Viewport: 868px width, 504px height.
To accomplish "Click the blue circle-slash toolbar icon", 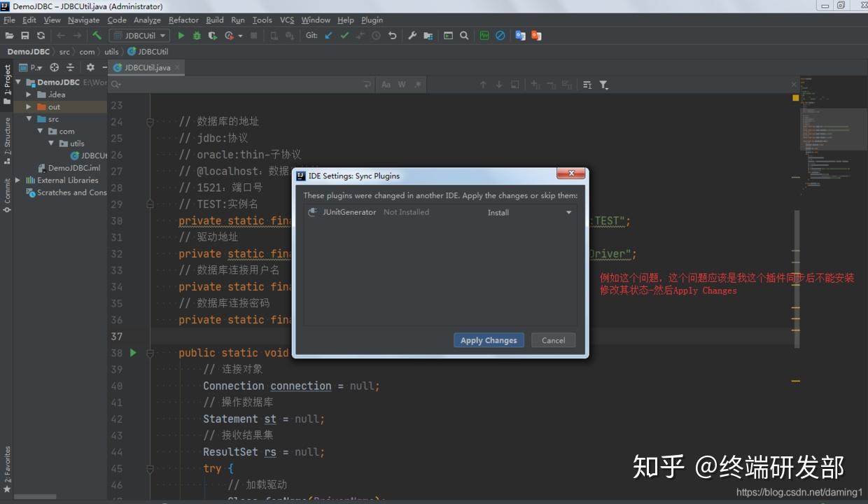I will (x=500, y=36).
